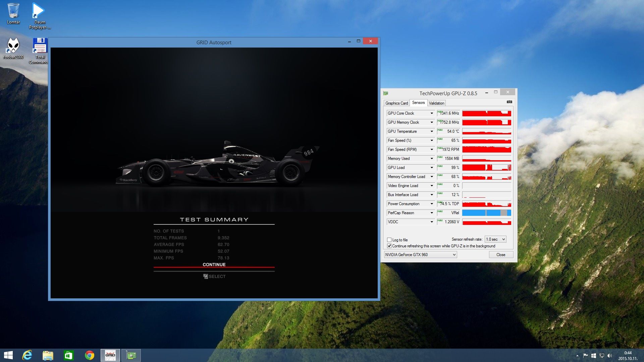
Task: Expand the Power Consumption dropdown
Action: (x=432, y=204)
